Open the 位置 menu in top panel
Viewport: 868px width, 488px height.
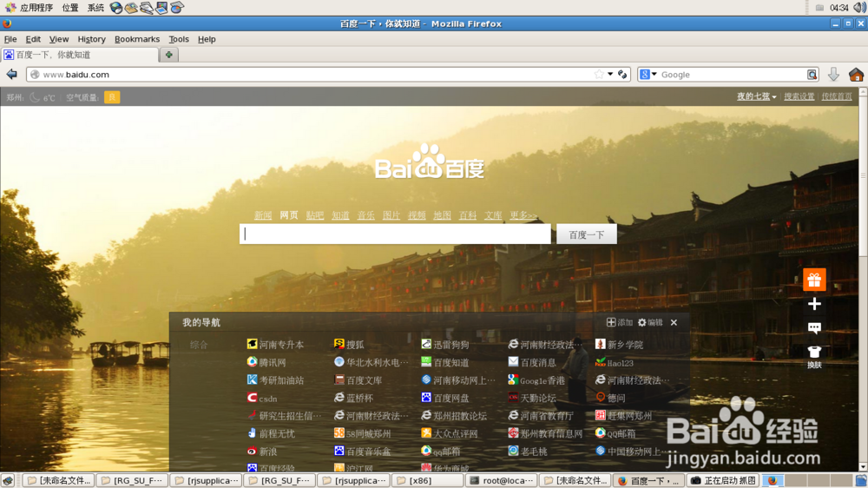tap(69, 7)
